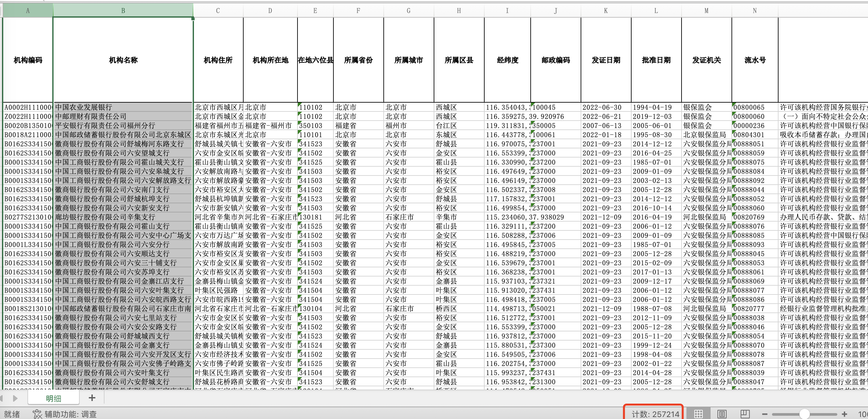
Task: Click the zoom out minus icon
Action: tap(764, 414)
